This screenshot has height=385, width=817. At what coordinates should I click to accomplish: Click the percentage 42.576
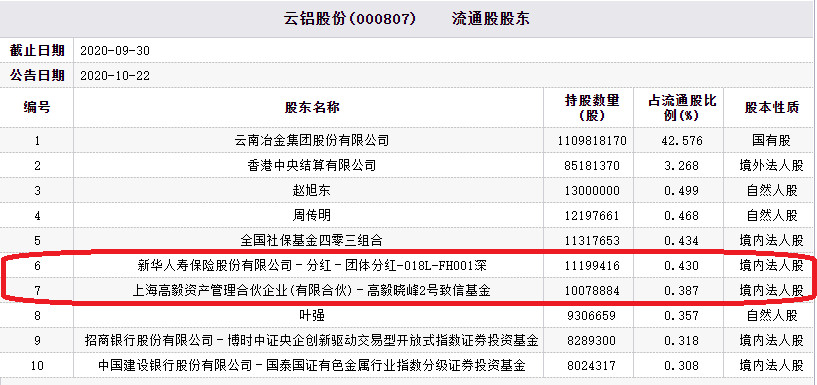coord(682,141)
